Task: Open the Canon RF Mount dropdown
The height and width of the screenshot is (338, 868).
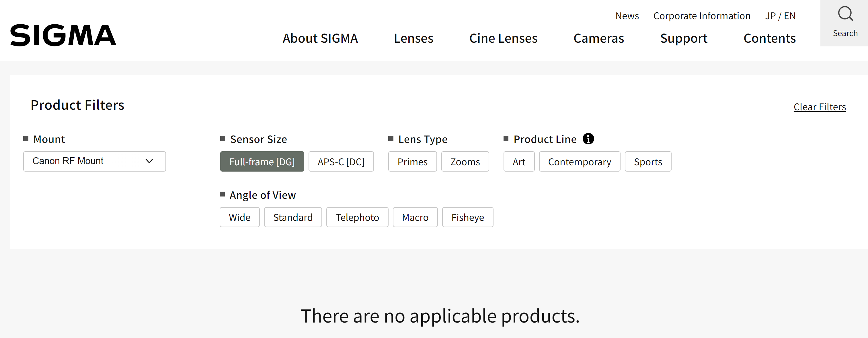Action: tap(94, 161)
